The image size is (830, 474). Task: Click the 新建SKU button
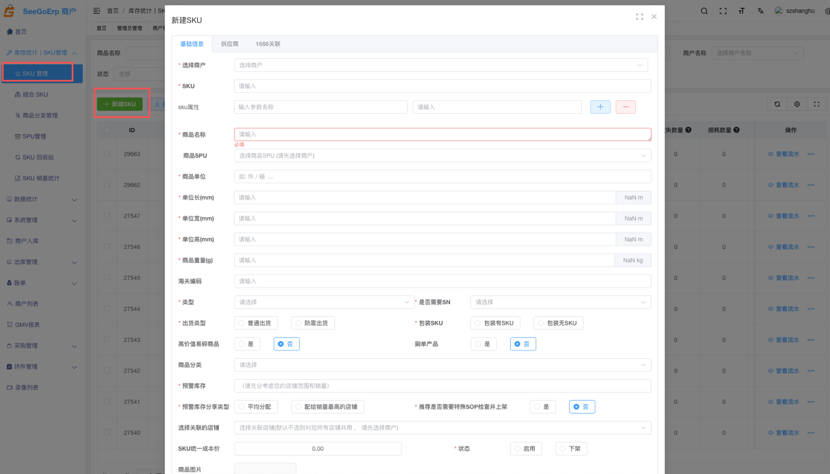(x=121, y=104)
